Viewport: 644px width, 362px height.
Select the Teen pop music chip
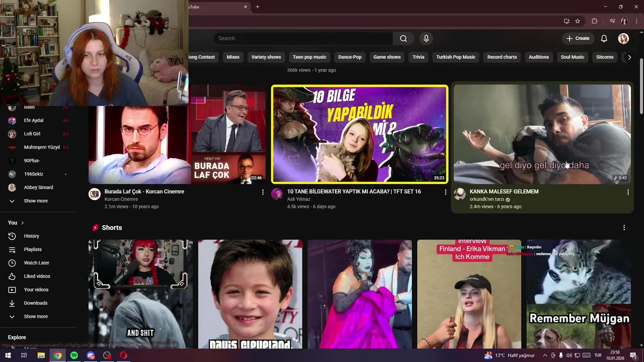pos(309,57)
